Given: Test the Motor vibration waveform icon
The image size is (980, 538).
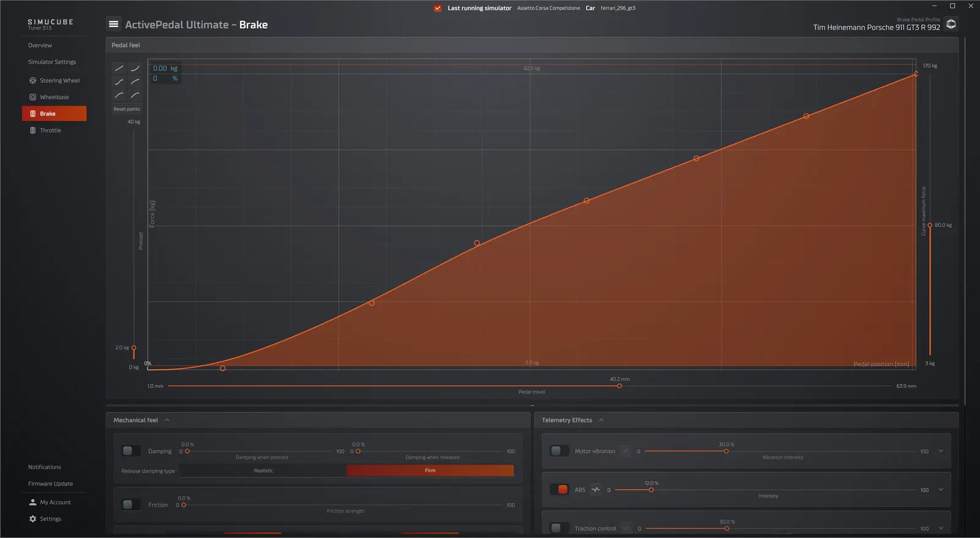Looking at the screenshot, I should (625, 451).
